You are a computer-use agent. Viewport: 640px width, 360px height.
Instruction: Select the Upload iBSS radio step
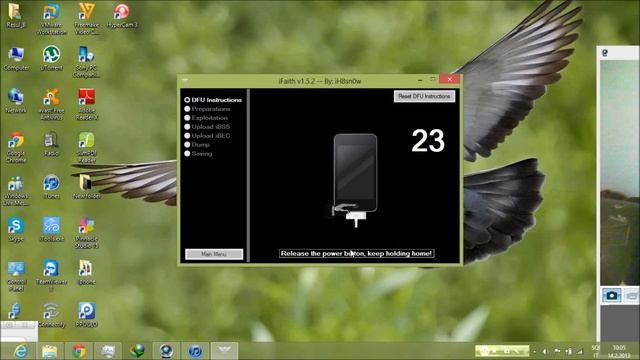207,127
